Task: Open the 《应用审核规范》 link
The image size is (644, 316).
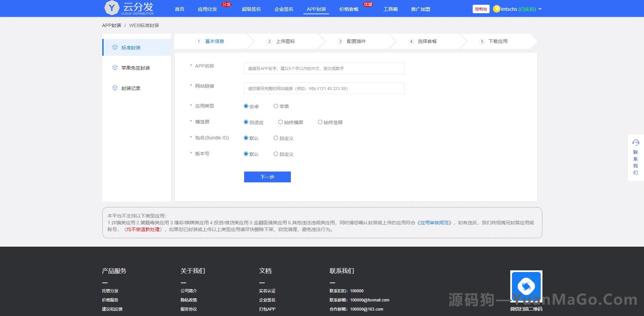Action: pyautogui.click(x=434, y=223)
